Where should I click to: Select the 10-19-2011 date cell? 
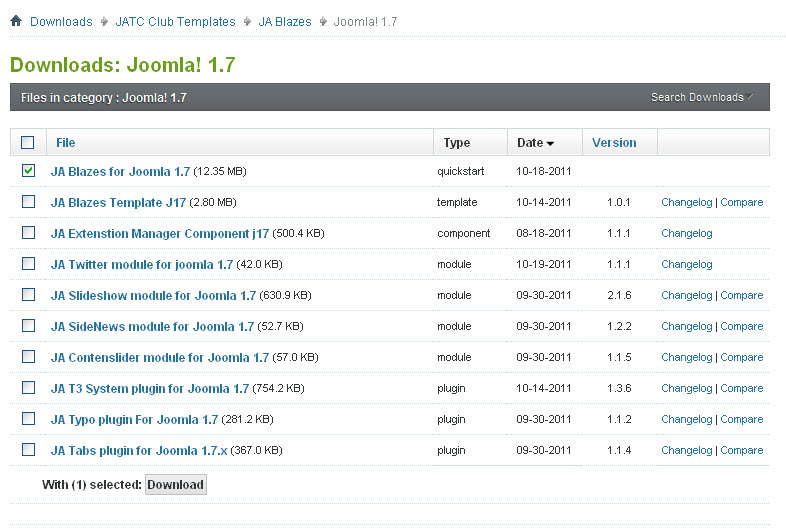click(544, 264)
